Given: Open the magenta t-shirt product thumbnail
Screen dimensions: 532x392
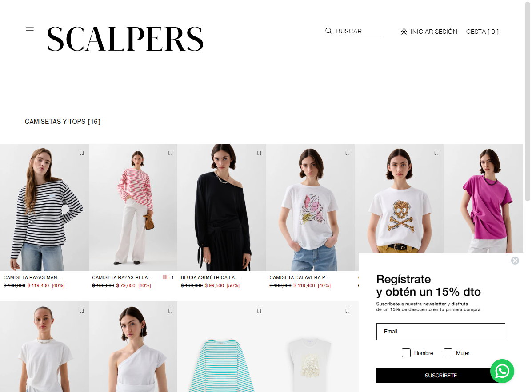Looking at the screenshot, I should (483, 198).
